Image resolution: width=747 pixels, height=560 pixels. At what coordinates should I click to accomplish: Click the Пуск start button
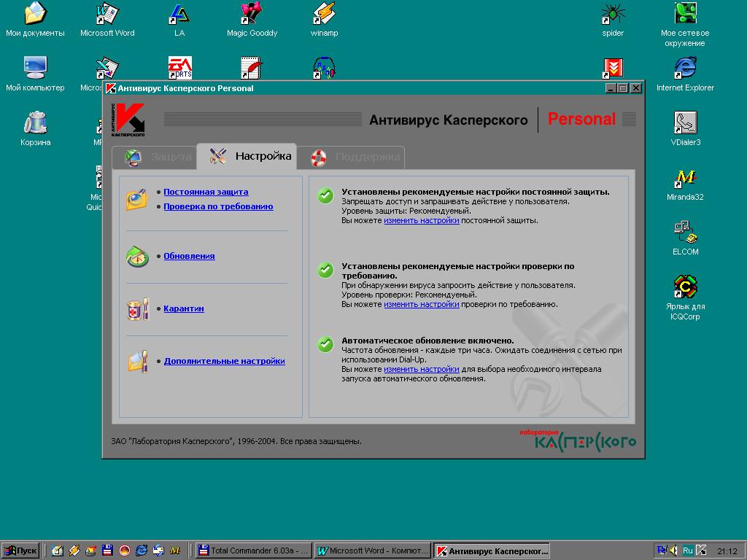(x=20, y=551)
